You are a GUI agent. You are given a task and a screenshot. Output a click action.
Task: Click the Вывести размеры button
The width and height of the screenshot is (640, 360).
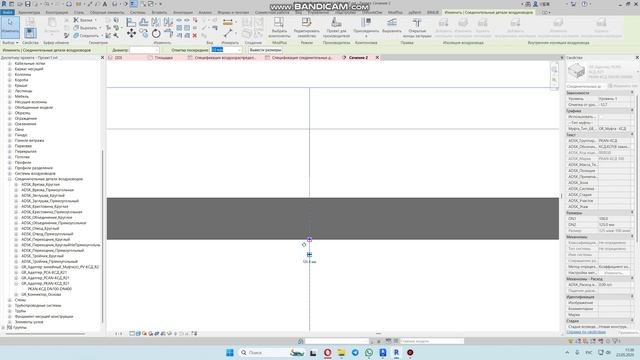[x=265, y=50]
